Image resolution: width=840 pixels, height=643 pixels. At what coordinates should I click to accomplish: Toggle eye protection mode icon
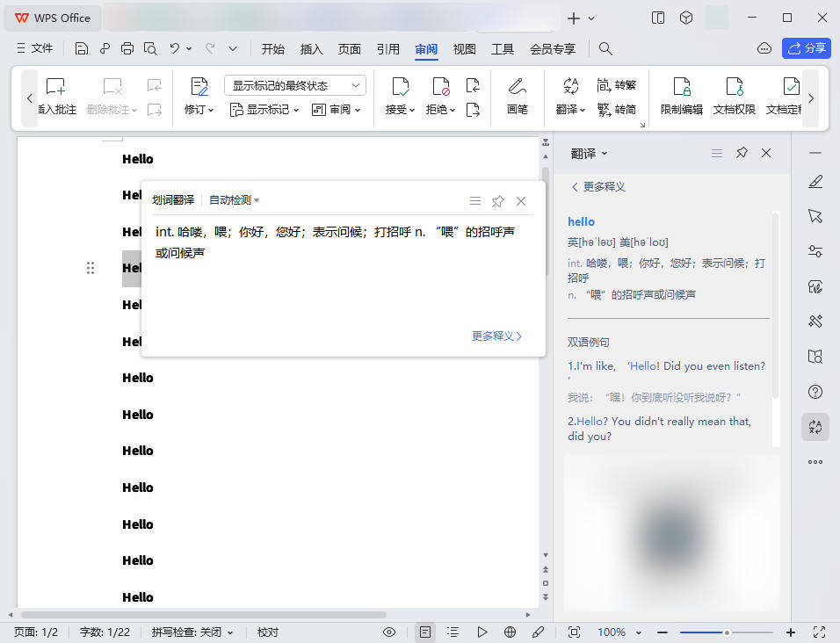point(389,632)
